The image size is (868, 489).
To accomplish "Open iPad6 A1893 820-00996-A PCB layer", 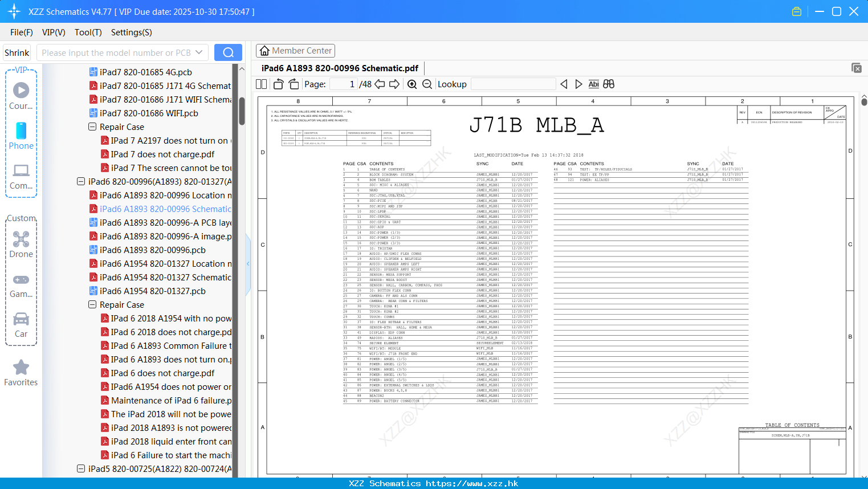I will pyautogui.click(x=160, y=222).
